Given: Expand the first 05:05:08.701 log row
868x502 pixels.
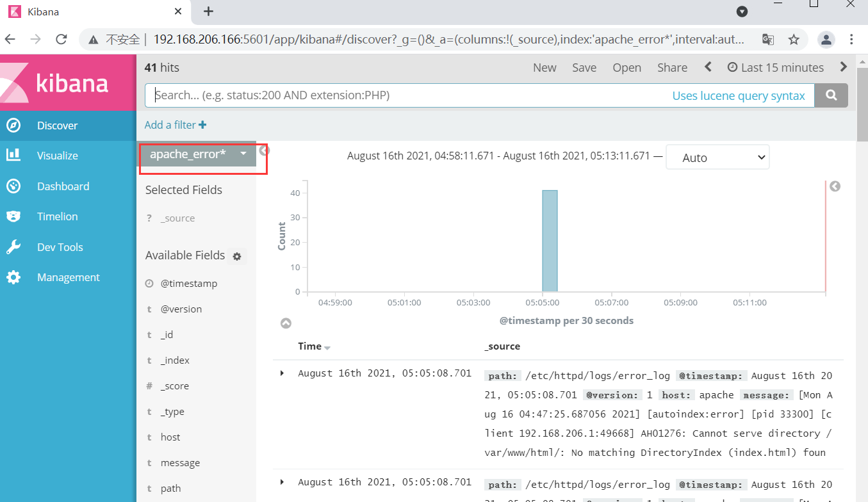Looking at the screenshot, I should (x=282, y=373).
